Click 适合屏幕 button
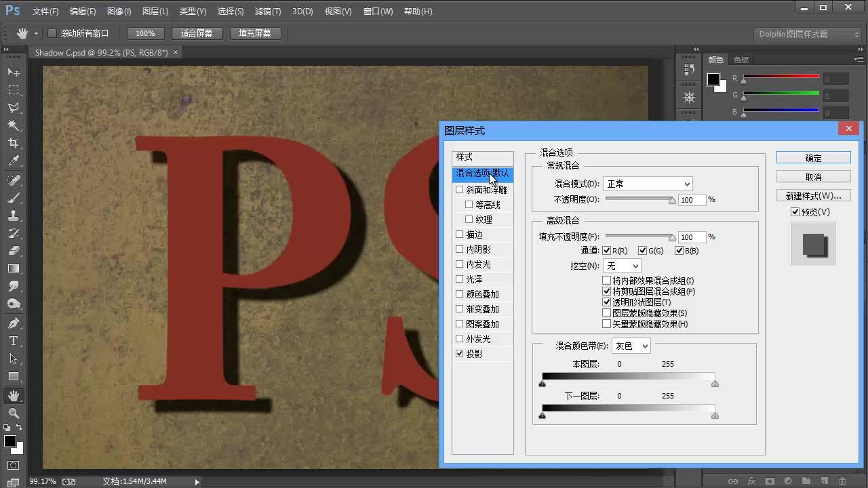This screenshot has height=488, width=868. click(197, 33)
